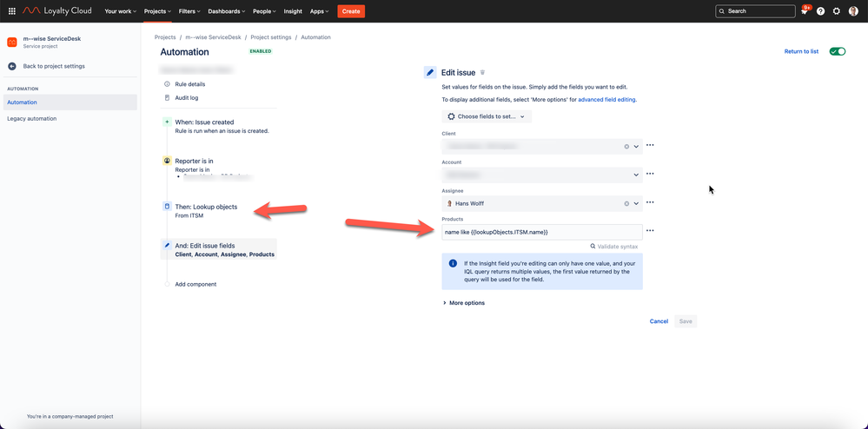This screenshot has width=868, height=429.
Task: Clear the Client field value
Action: [626, 146]
